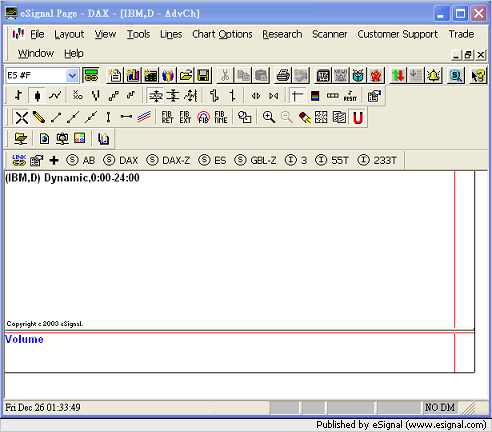Viewport: 492px width, 432px height.
Task: Open the Scanner menu
Action: click(330, 34)
